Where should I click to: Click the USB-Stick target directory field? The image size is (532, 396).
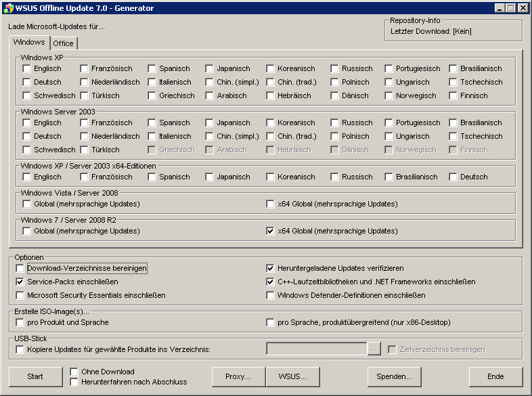pyautogui.click(x=317, y=349)
